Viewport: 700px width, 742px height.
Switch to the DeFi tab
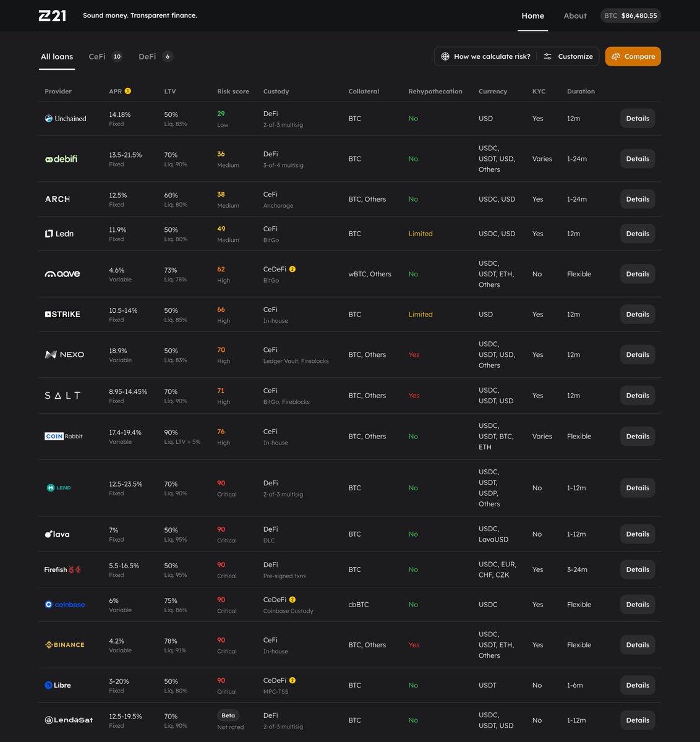155,56
